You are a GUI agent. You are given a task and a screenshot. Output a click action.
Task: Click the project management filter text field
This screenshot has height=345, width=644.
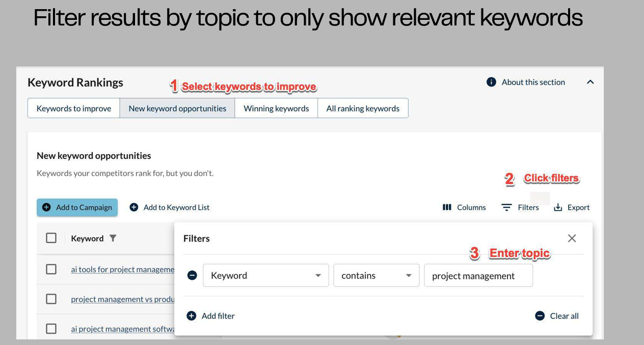[x=478, y=275]
